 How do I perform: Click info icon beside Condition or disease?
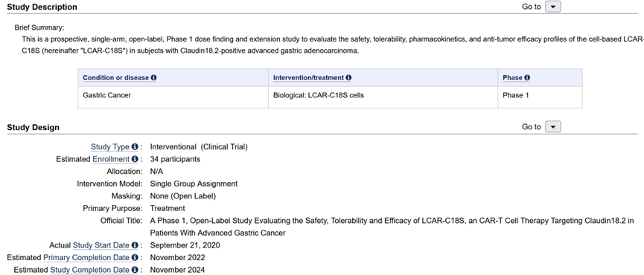click(x=153, y=77)
